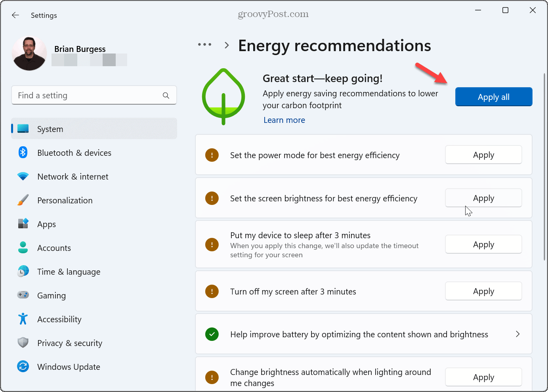Click warning icon beside sleep after 3 minutes
The image size is (548, 392).
pyautogui.click(x=212, y=245)
